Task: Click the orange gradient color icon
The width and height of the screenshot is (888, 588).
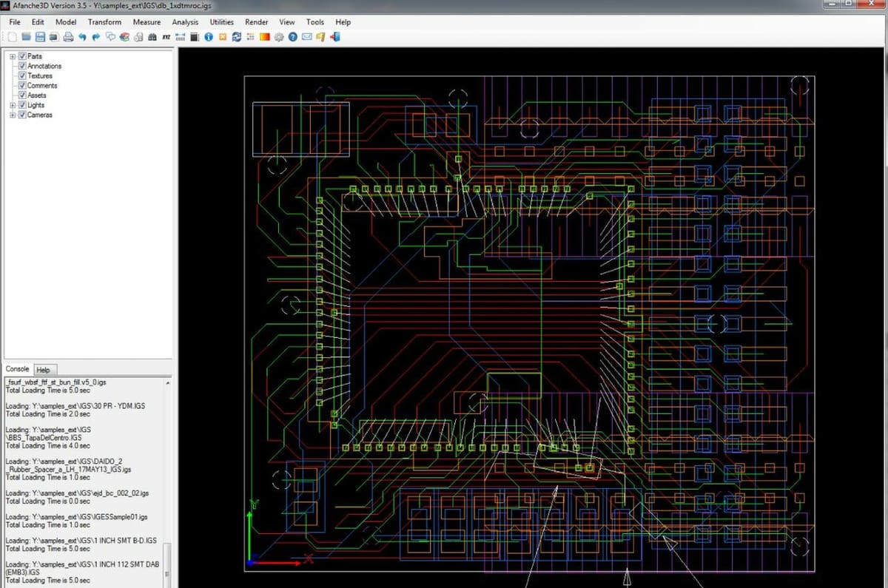Action: click(264, 37)
